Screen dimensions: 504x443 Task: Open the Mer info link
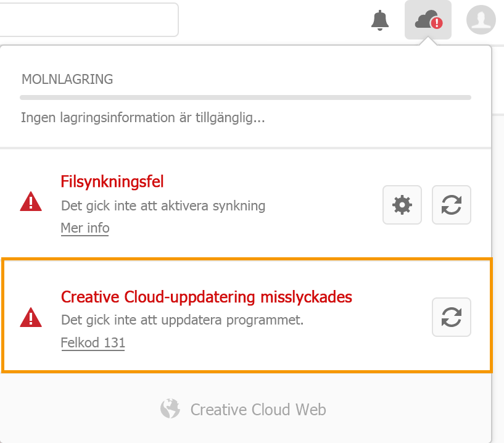click(x=85, y=228)
